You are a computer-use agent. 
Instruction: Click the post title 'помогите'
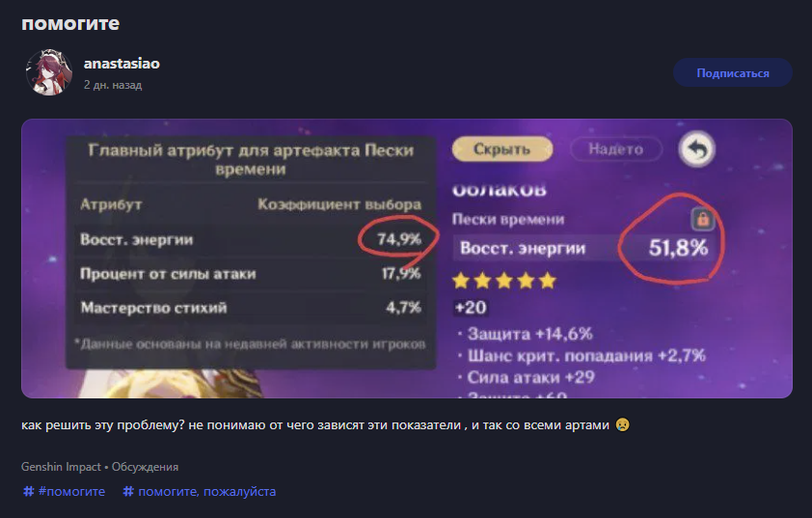(x=71, y=21)
